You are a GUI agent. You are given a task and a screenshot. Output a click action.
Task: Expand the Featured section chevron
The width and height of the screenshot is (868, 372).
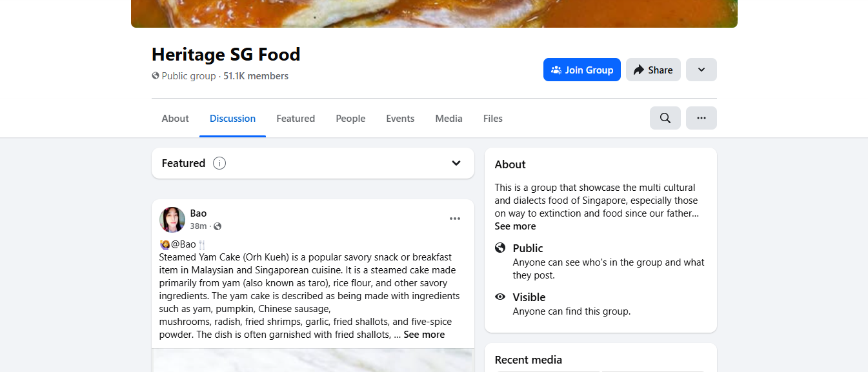tap(456, 163)
